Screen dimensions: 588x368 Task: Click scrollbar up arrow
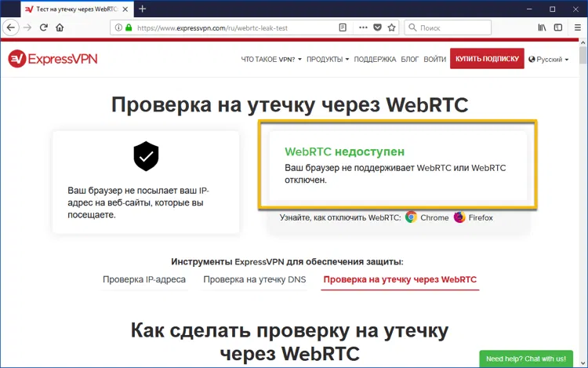coord(583,43)
